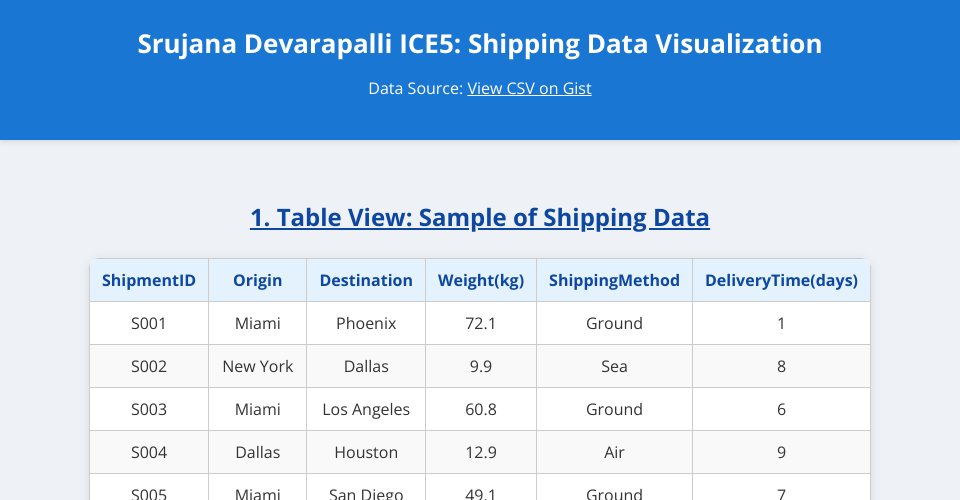Click the DeliveryTime(days) column header

781,280
